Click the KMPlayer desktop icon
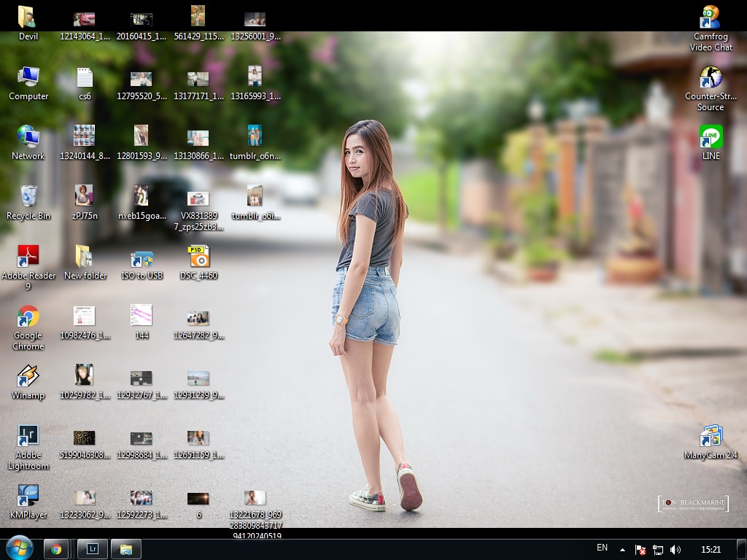 click(x=28, y=497)
